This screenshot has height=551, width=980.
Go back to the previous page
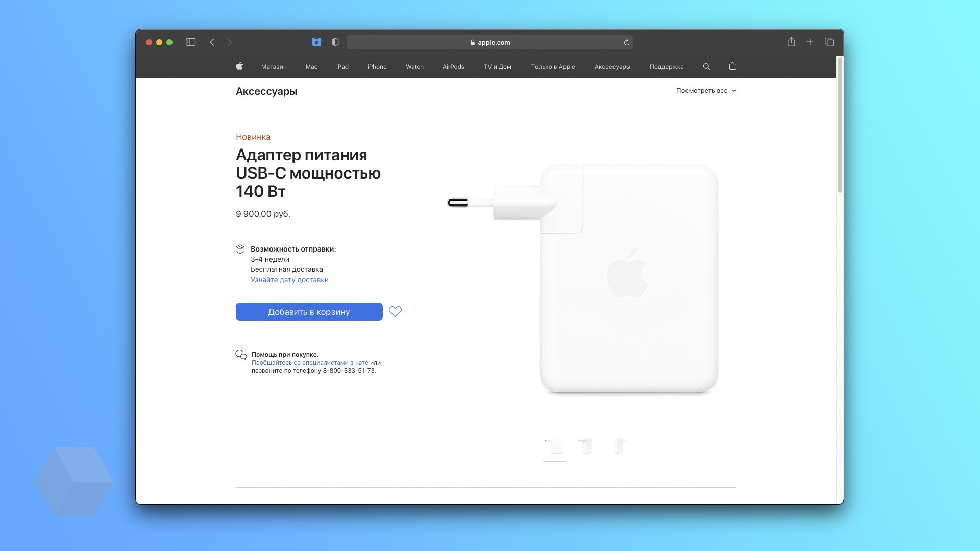tap(212, 42)
